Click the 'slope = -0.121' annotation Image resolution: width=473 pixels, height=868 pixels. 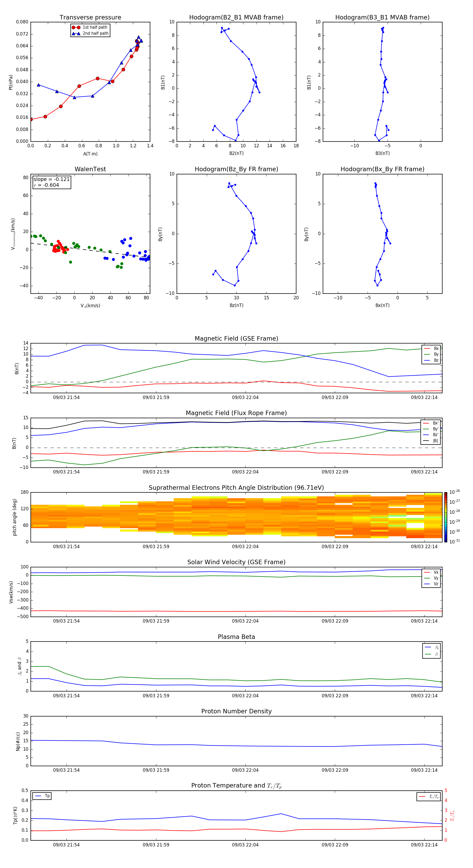[x=52, y=179]
